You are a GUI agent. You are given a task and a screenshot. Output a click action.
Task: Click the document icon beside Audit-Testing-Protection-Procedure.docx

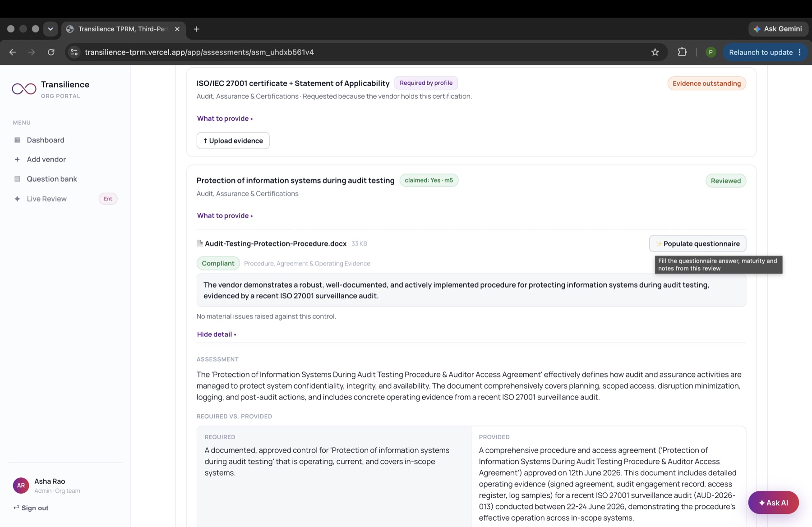200,243
